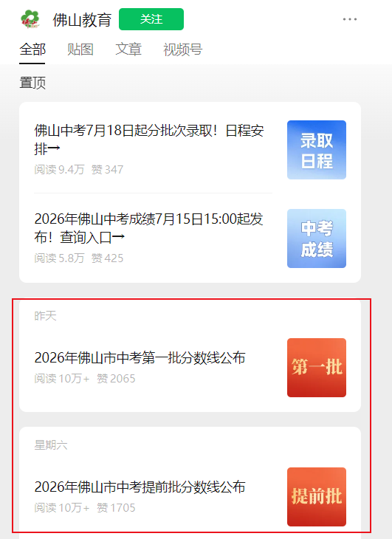Click the 赞 1705 like count
The width and height of the screenshot is (392, 539).
tap(116, 508)
